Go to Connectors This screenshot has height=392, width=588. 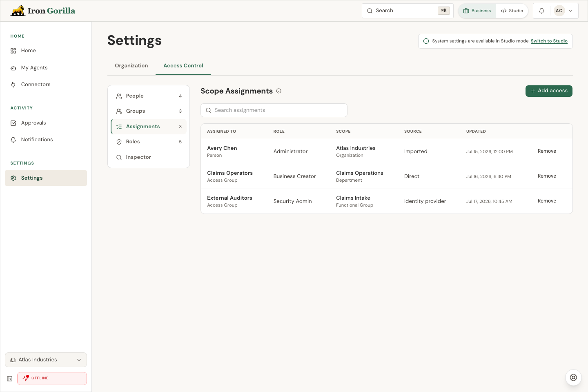46,85
